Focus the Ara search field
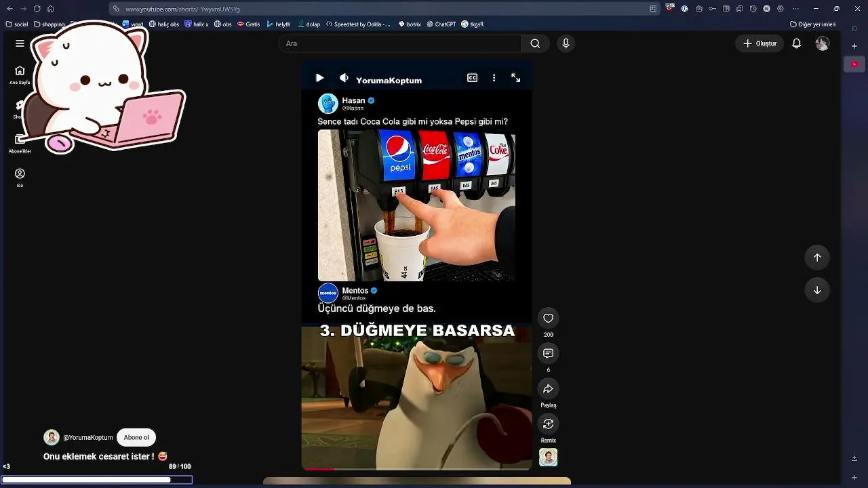The height and width of the screenshot is (488, 868). tap(399, 43)
